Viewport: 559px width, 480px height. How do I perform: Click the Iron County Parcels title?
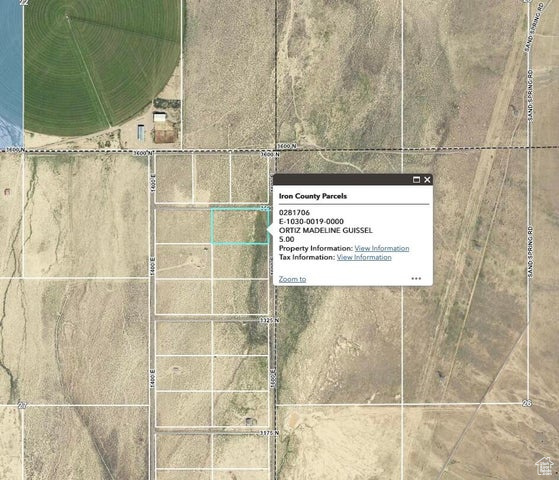pos(313,196)
